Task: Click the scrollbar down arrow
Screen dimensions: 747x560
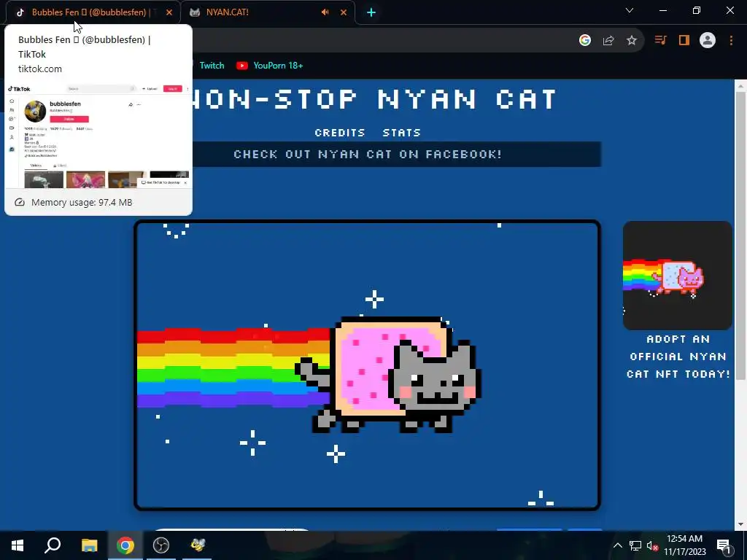Action: tap(740, 524)
